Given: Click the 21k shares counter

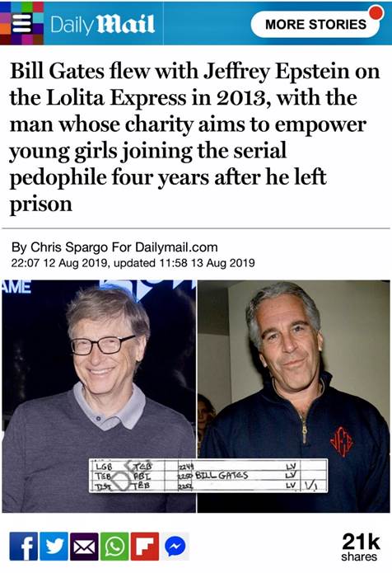Looking at the screenshot, I should [361, 547].
